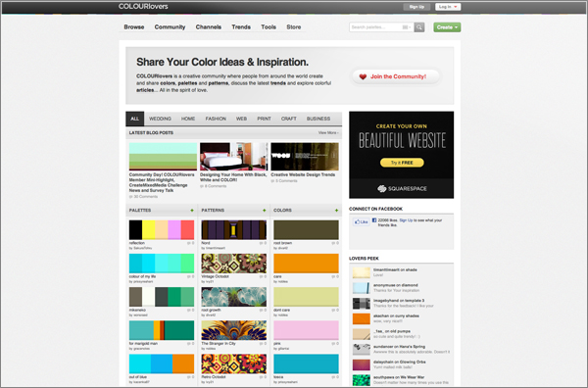Image resolution: width=588 pixels, height=388 pixels.
Task: Click the green plus icon beside PALETTES
Action: pos(192,211)
